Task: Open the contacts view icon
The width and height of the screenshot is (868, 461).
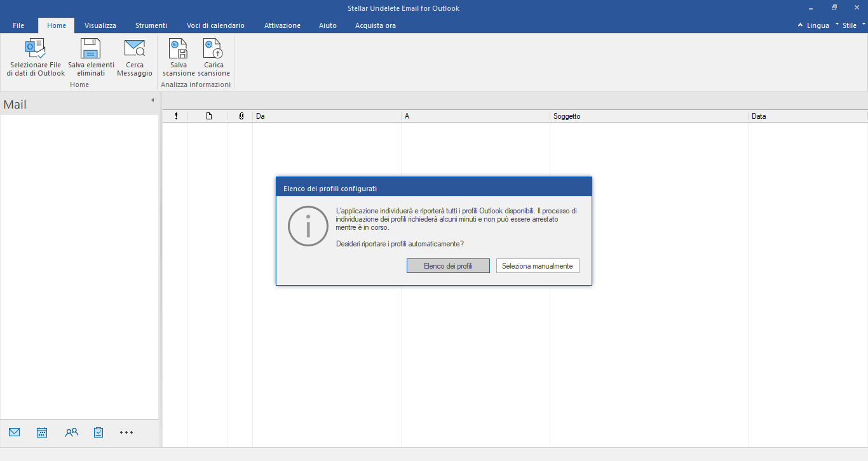Action: 72,432
